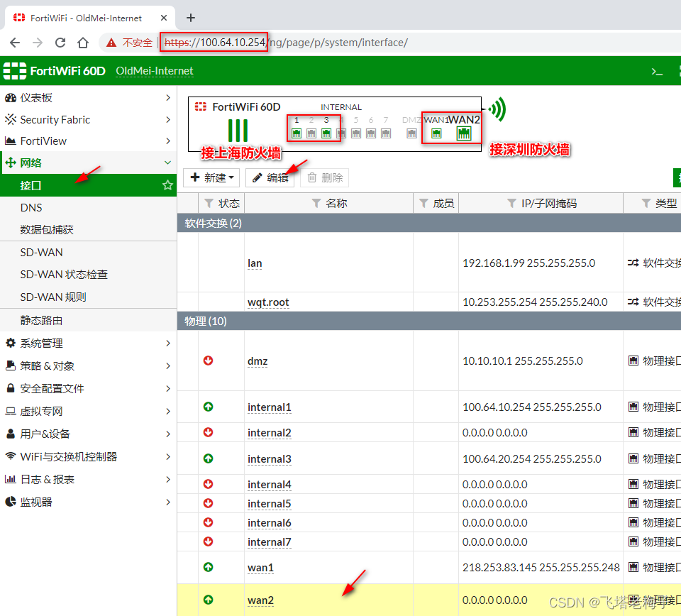Open the SD-WAN 状态检查 menu item
The height and width of the screenshot is (616, 681).
click(x=88, y=275)
